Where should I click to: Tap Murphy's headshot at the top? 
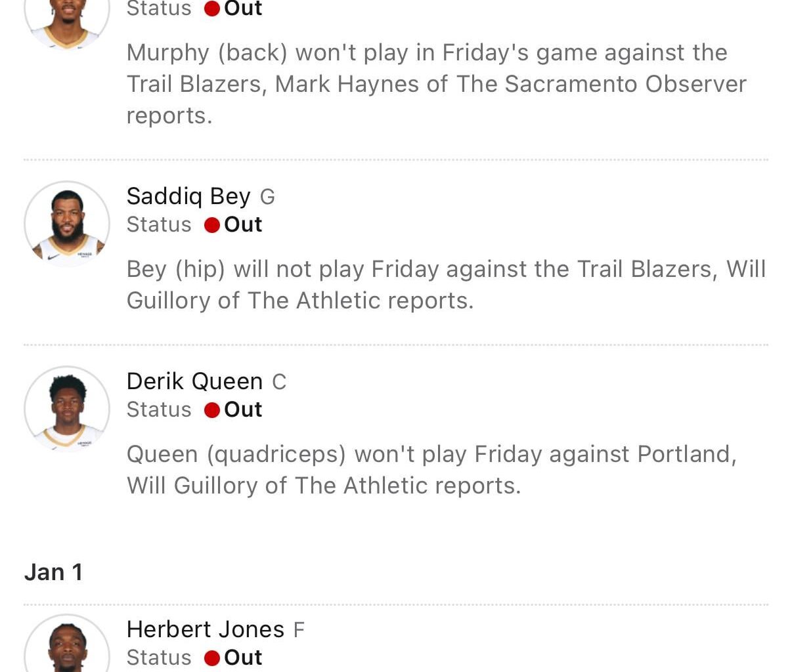(x=67, y=20)
